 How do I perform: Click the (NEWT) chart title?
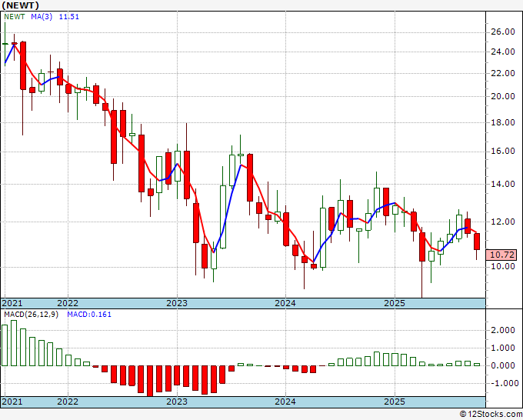pos(20,5)
